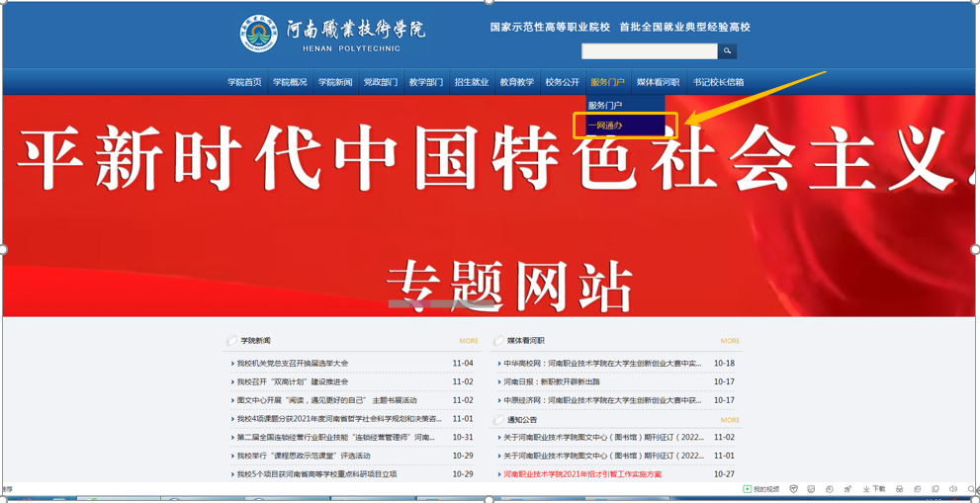980x503 pixels.
Task: Click the speaker volume icon in status bar
Action: pos(953,489)
